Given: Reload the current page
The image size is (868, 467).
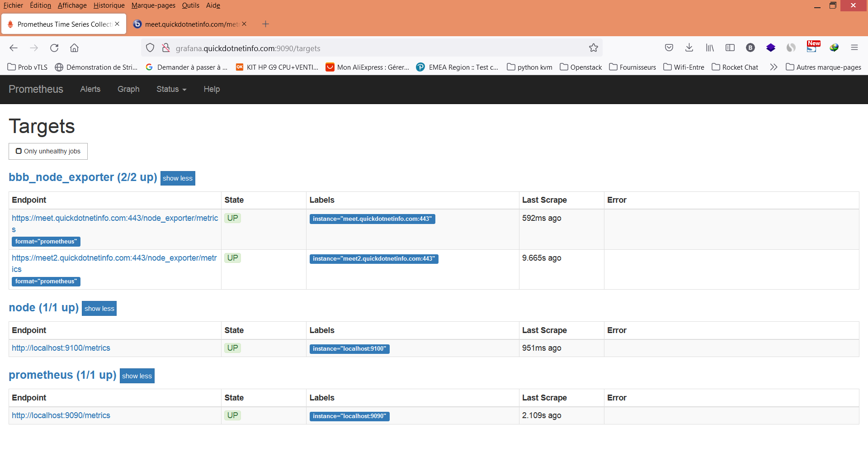Looking at the screenshot, I should pos(54,48).
